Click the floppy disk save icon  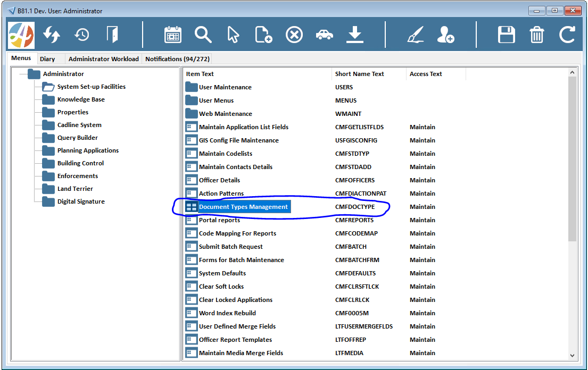506,35
